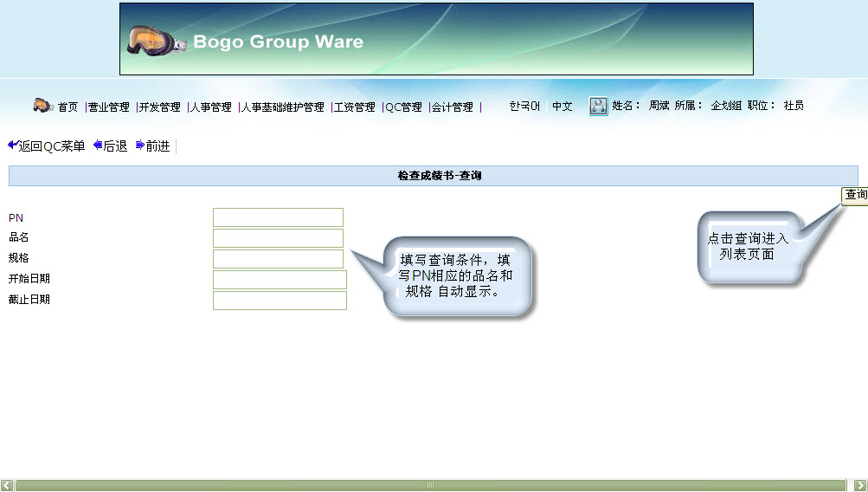Image resolution: width=868 pixels, height=492 pixels.
Task: Focus the 规格 input field
Action: pyautogui.click(x=278, y=259)
